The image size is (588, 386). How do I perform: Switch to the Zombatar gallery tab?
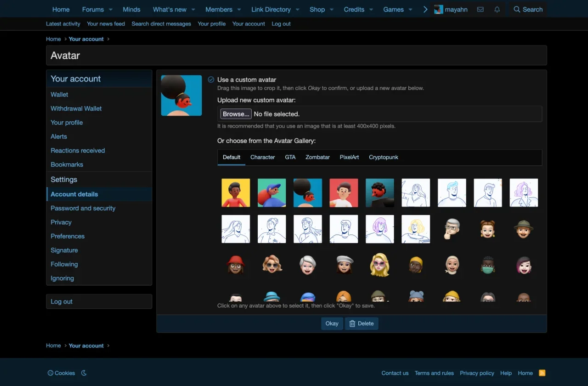(x=317, y=157)
